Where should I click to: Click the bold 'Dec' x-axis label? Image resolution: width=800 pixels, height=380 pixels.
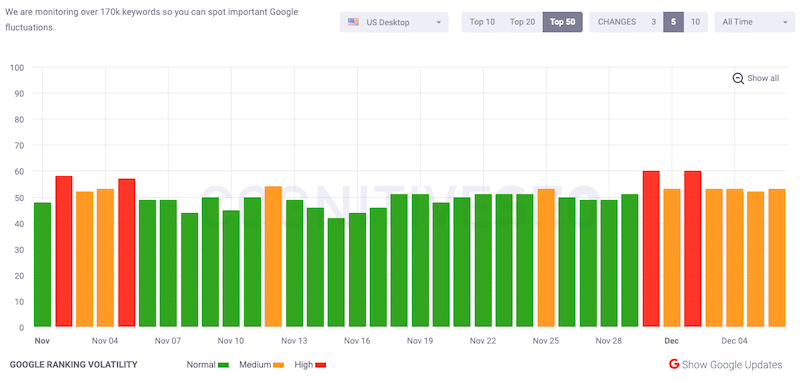coord(671,341)
